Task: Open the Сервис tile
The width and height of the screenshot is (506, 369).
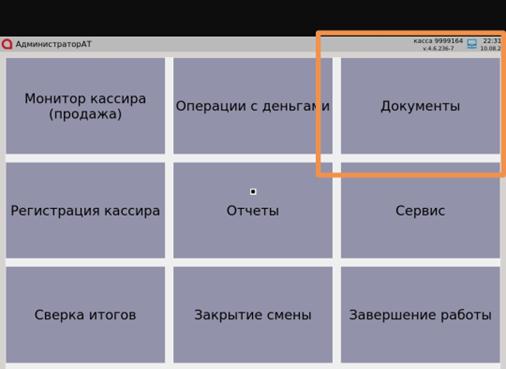Action: click(x=420, y=210)
